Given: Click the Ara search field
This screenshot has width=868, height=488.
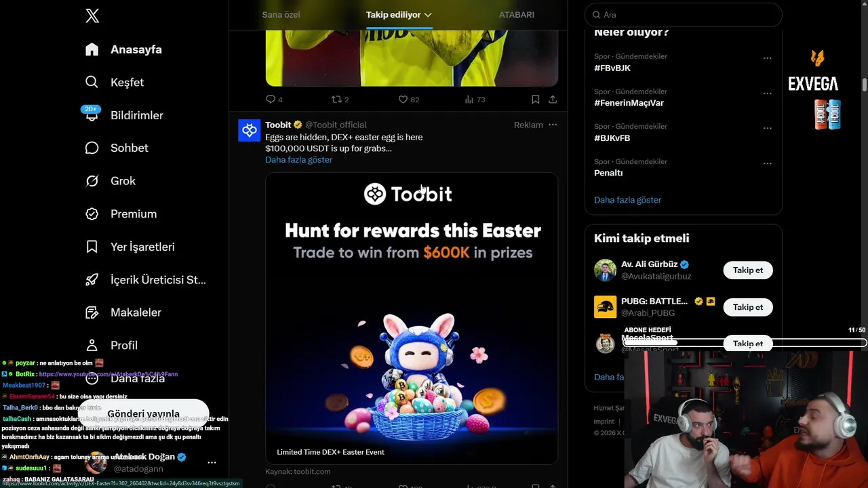Looking at the screenshot, I should 684,15.
